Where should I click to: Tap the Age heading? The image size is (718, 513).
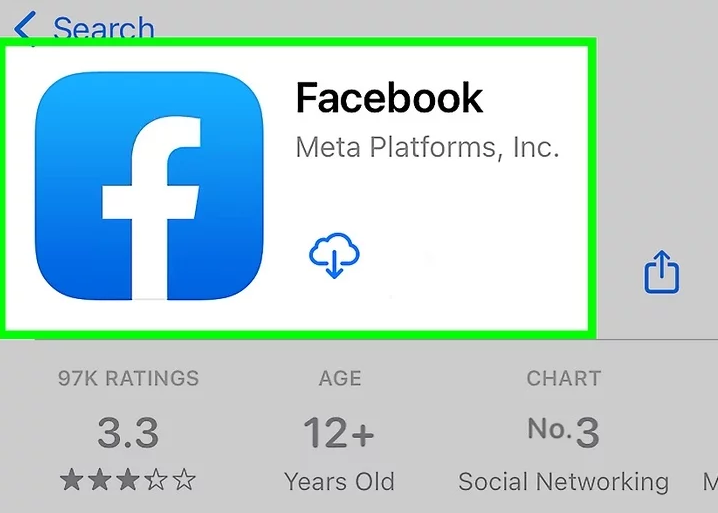point(339,379)
